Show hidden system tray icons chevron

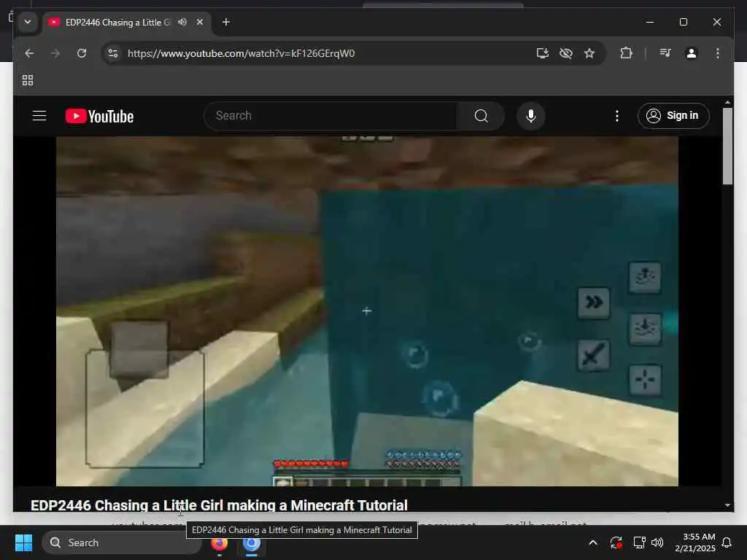(x=593, y=542)
